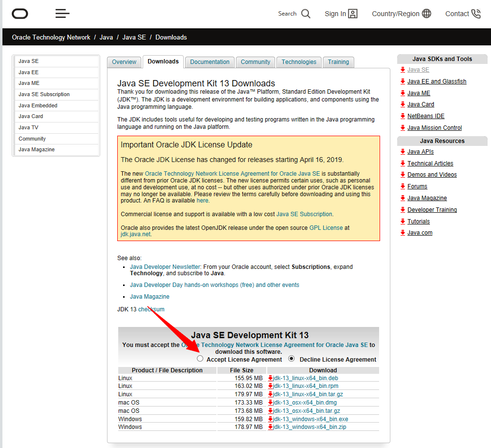Download jdk-13_windows-x64_bin.exe file link

(x=310, y=419)
